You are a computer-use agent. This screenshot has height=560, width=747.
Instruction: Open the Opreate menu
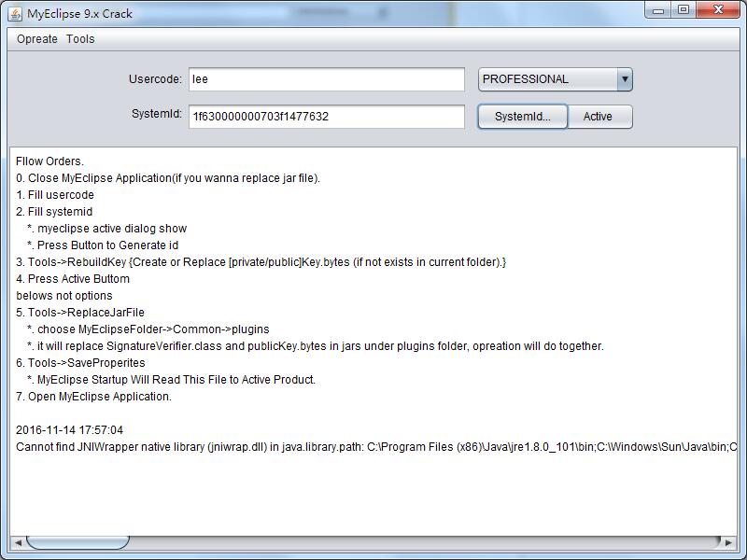pyautogui.click(x=37, y=39)
